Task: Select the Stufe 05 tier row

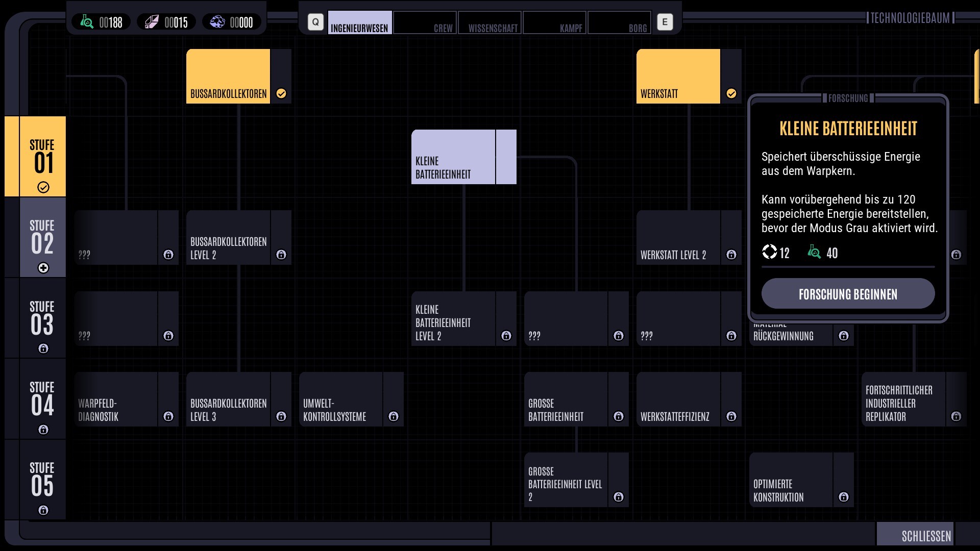Action: click(43, 480)
